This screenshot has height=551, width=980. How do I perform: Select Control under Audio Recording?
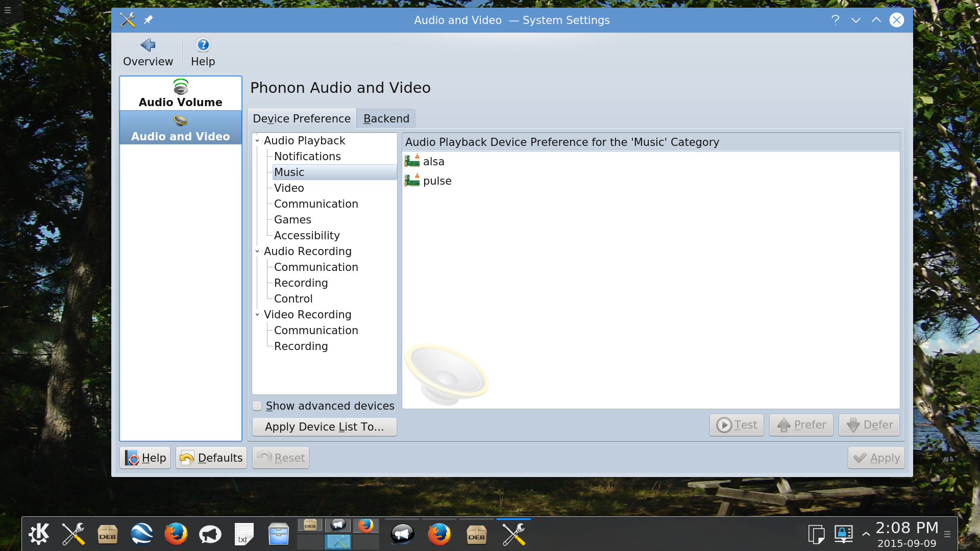point(293,298)
